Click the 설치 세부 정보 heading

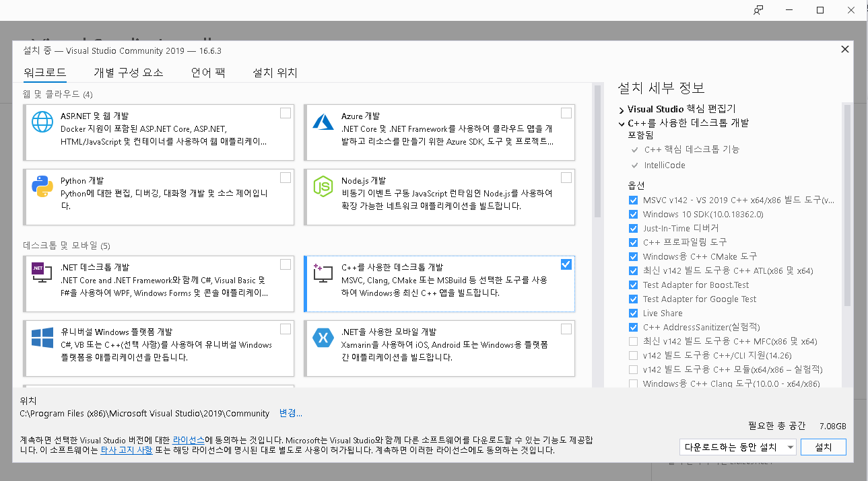(x=661, y=88)
